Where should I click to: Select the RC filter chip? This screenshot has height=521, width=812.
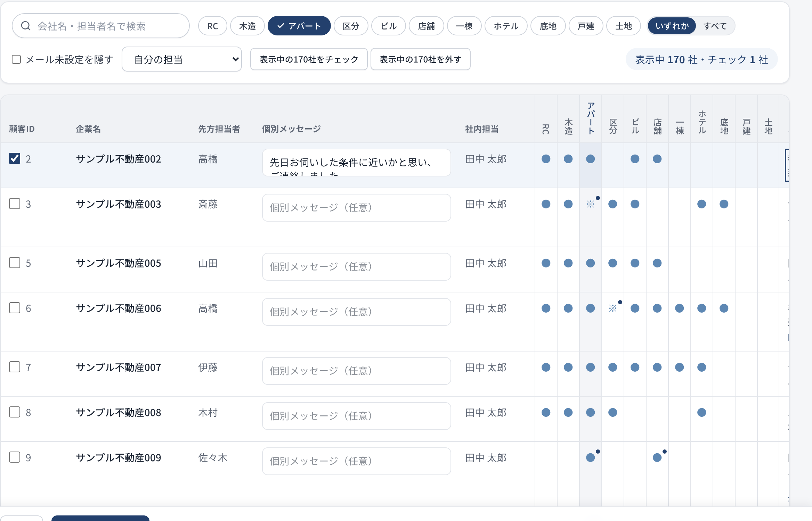(x=213, y=26)
